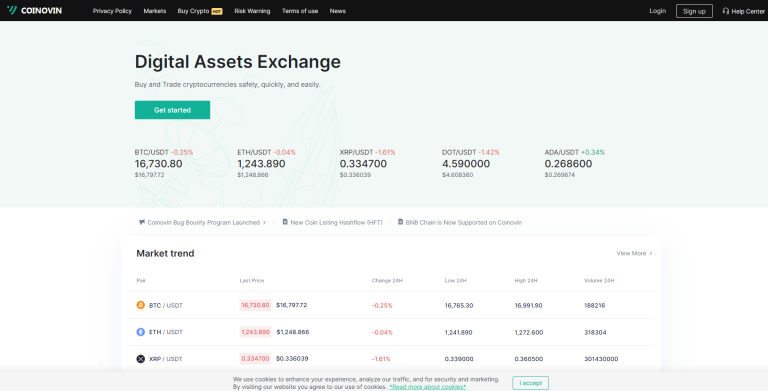Click the ETH volume value 318304

(x=595, y=332)
